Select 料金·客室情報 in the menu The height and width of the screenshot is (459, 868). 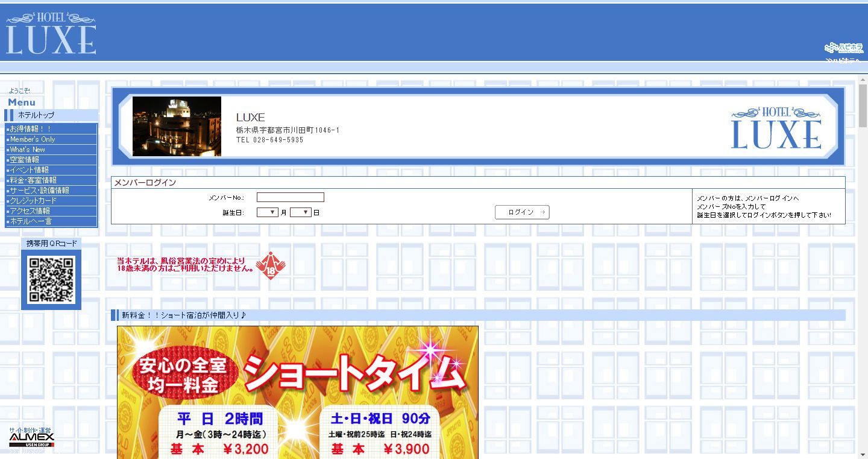33,180
